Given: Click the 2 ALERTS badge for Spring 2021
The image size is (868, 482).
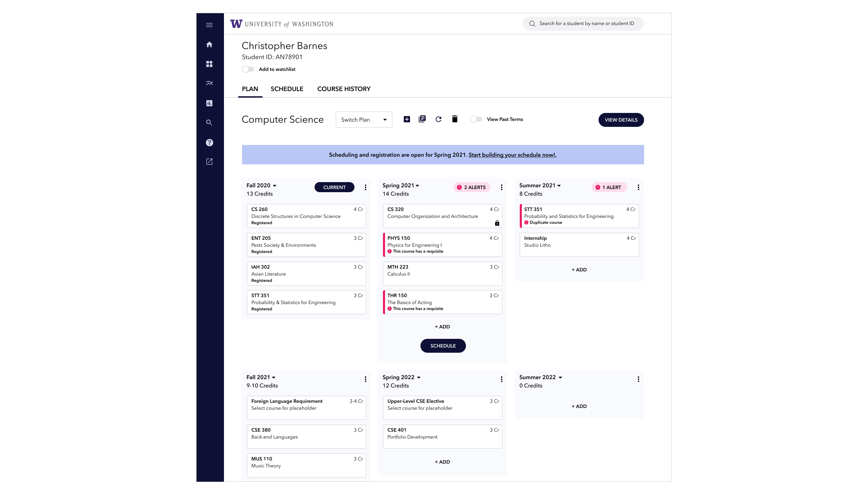Looking at the screenshot, I should [471, 187].
